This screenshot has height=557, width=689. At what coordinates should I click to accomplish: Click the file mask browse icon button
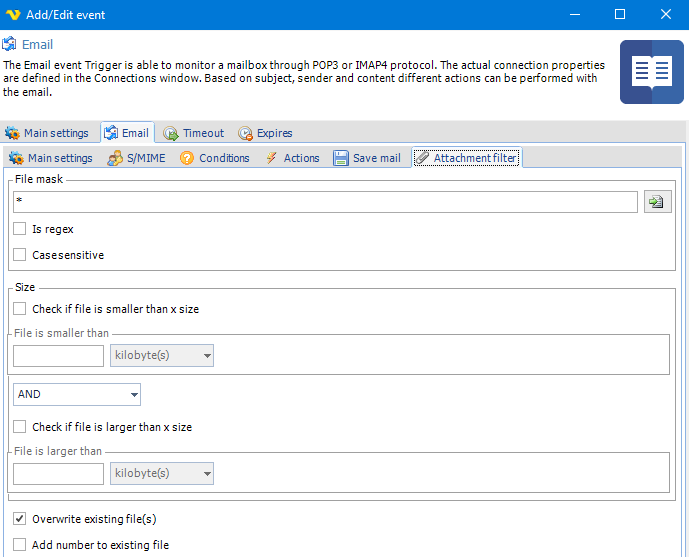coord(657,202)
